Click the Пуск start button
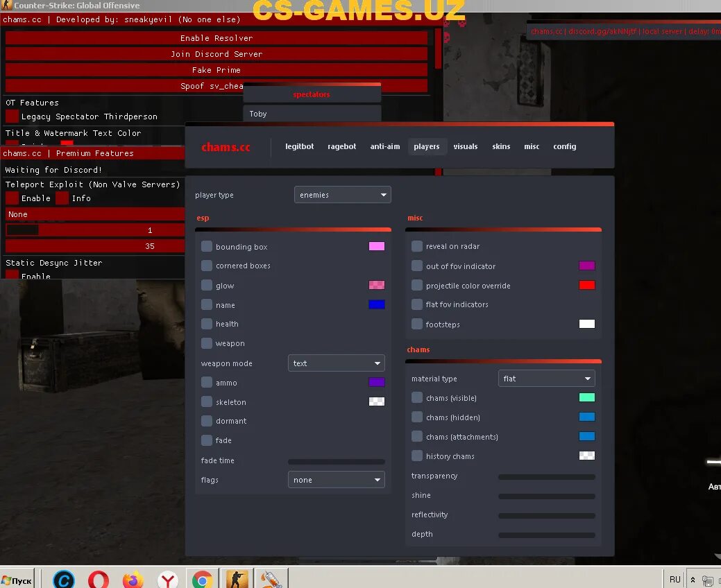This screenshot has height=588, width=721. (17, 580)
